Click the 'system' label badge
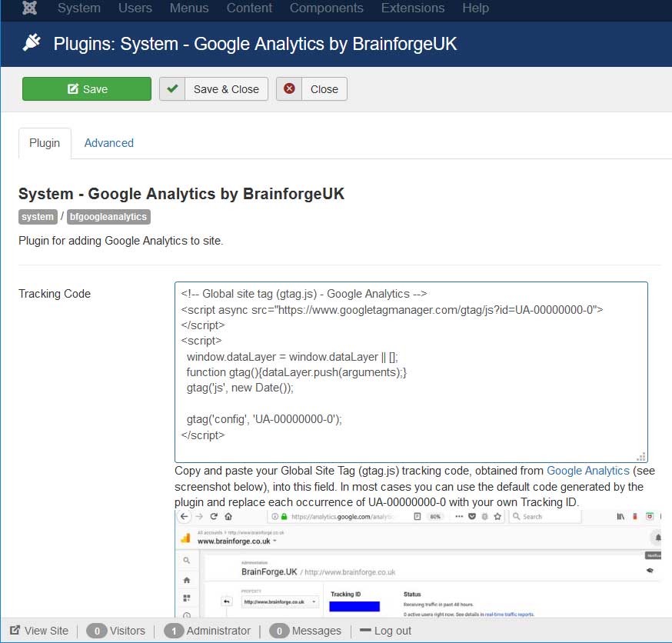 (x=38, y=216)
